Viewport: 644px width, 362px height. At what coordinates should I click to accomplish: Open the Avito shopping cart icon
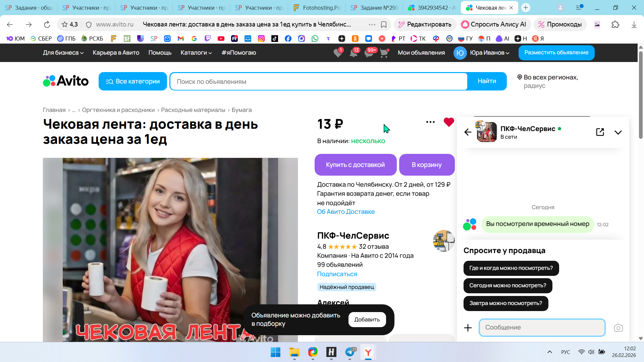tap(384, 53)
